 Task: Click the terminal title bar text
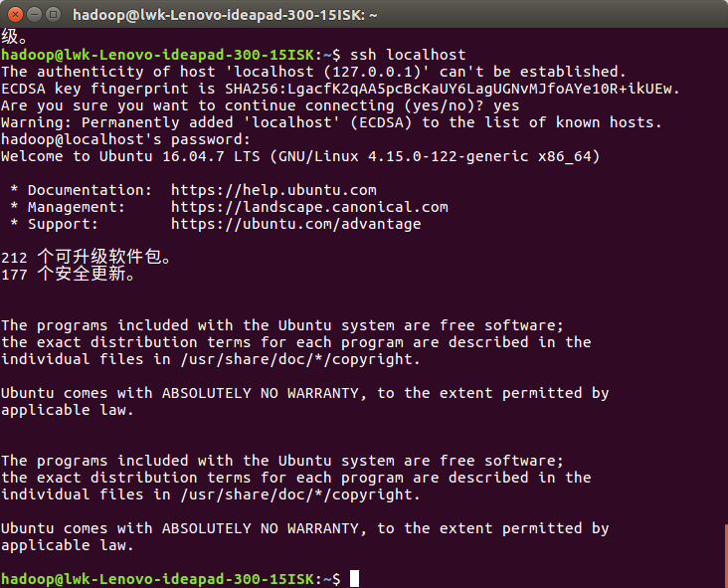[225, 15]
